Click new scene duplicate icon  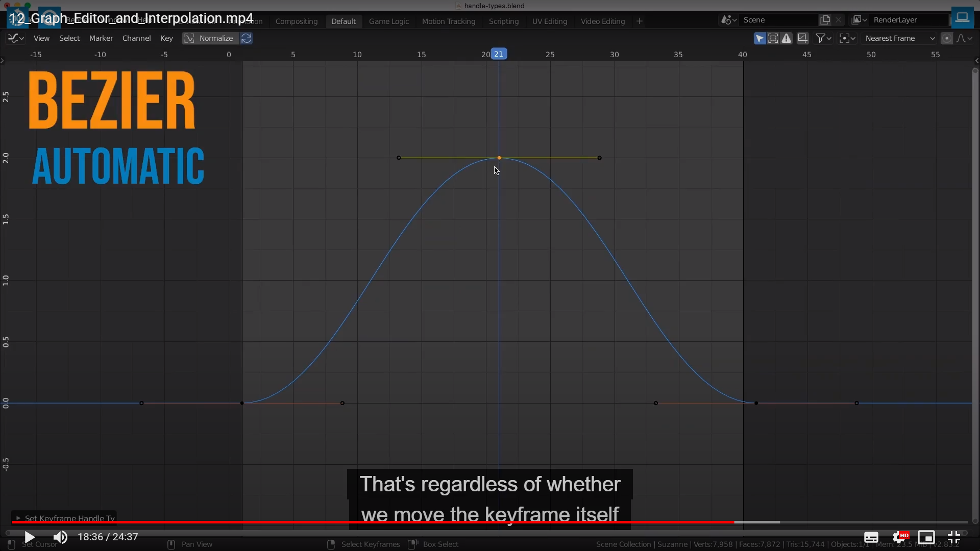pos(825,20)
